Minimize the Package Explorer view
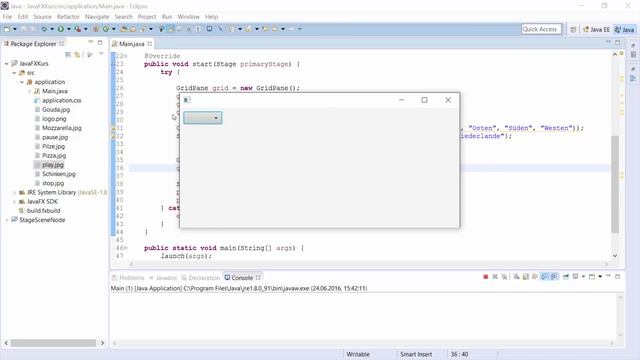Image resolution: width=640 pixels, height=360 pixels. click(91, 42)
